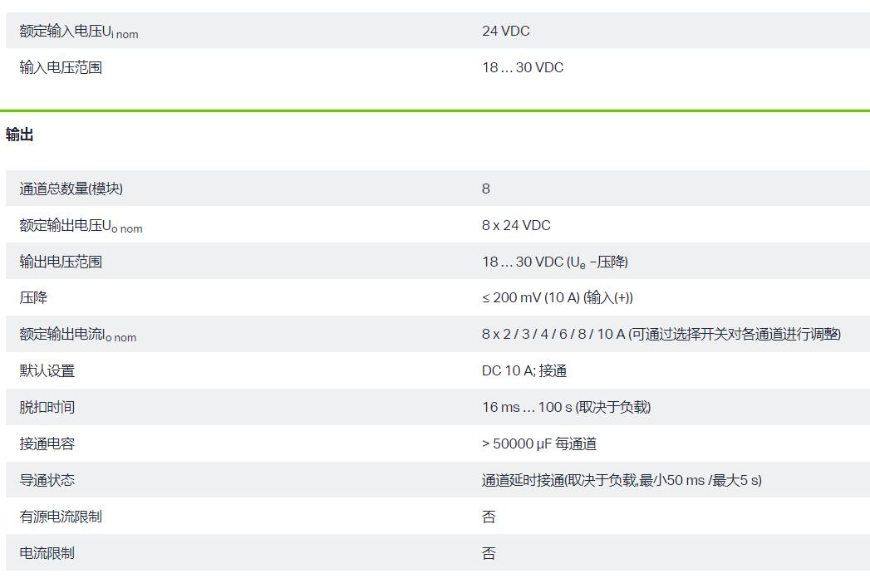This screenshot has height=588, width=870.
Task: Click the 额定输入电压 row label
Action: pos(79,32)
